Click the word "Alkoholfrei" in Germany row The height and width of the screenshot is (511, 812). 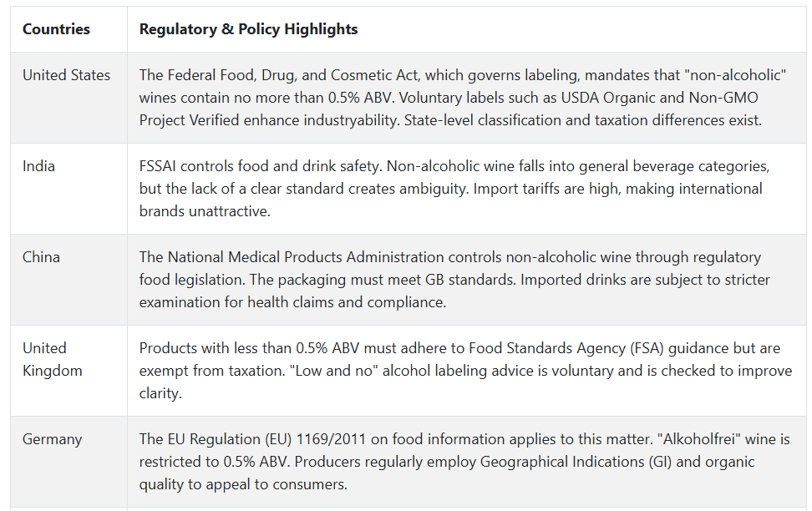(x=698, y=439)
